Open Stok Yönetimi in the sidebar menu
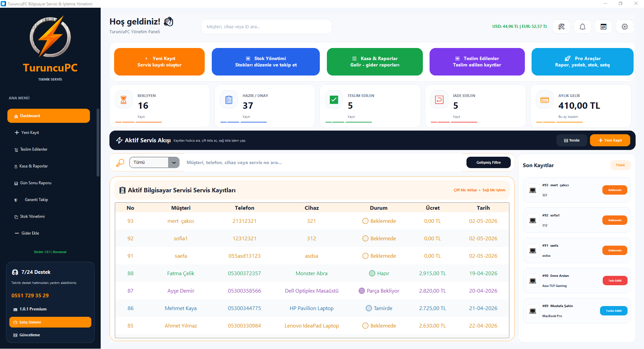Viewport: 644px width, 349px height. (49, 216)
